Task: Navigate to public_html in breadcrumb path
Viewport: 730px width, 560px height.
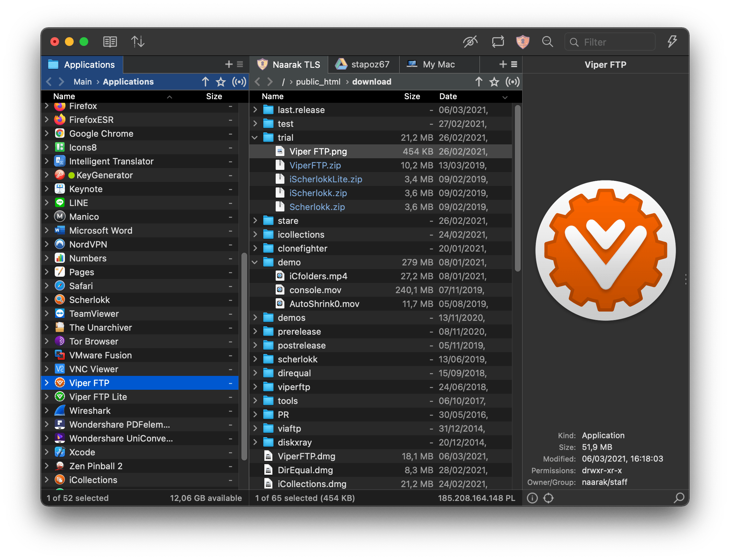Action: click(x=318, y=82)
